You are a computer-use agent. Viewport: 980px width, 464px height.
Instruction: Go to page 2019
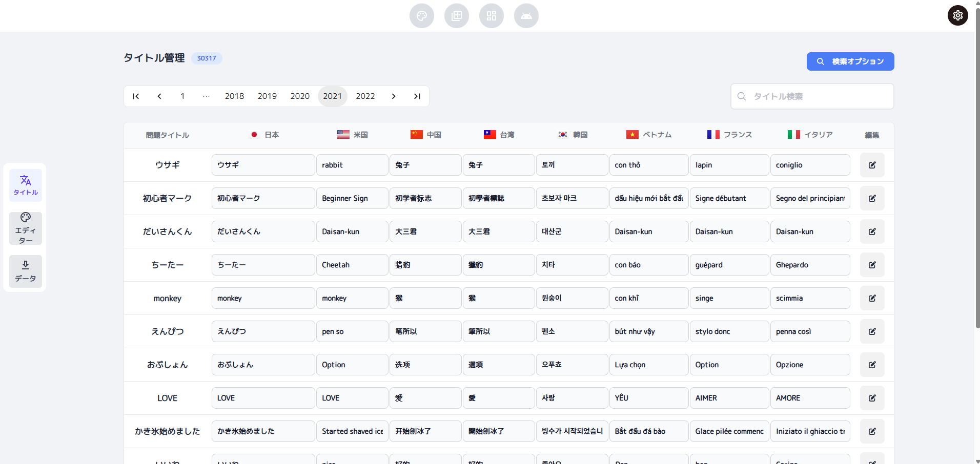tap(267, 96)
